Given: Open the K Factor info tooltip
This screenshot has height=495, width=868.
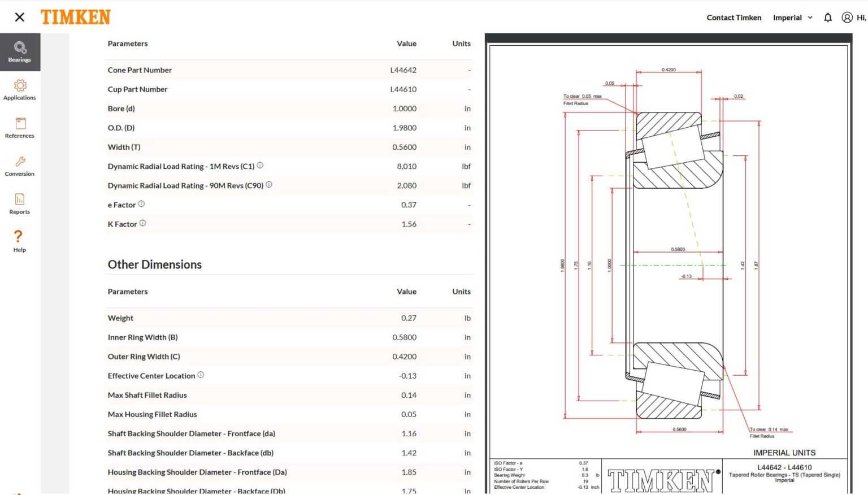Looking at the screenshot, I should click(x=141, y=223).
